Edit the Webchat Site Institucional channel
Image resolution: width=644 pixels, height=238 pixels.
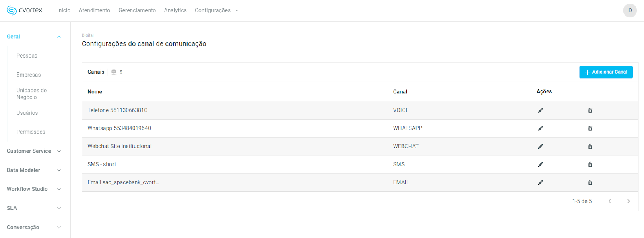pos(540,147)
